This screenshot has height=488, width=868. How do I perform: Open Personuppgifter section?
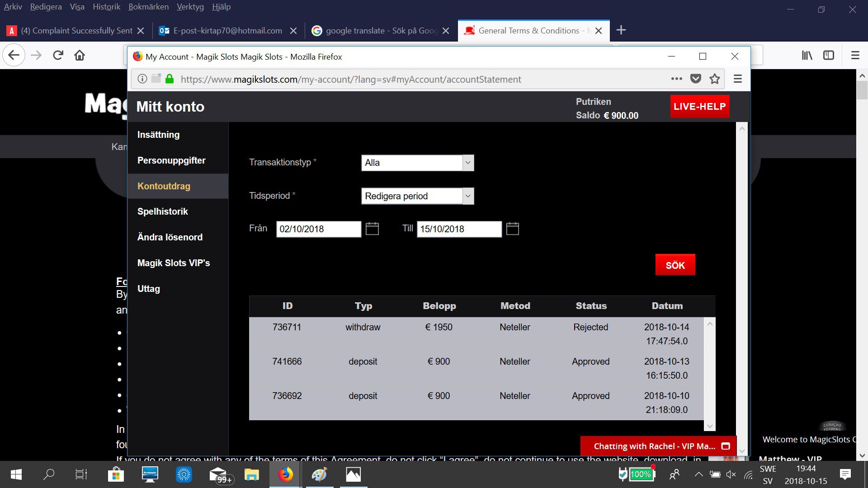(171, 160)
